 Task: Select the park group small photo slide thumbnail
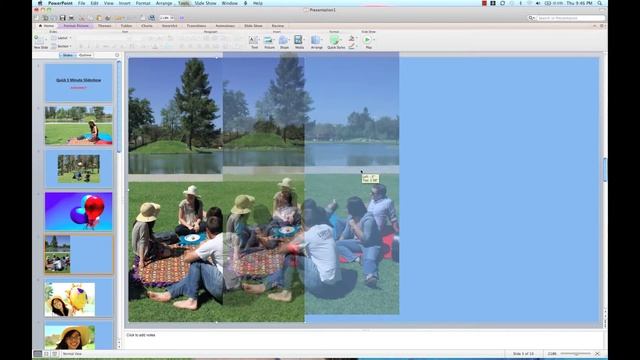click(x=78, y=169)
